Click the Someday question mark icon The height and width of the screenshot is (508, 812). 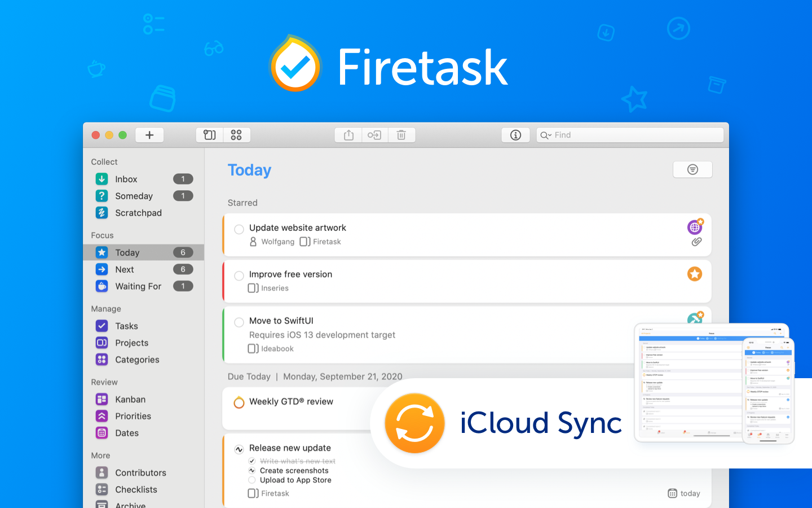[101, 196]
